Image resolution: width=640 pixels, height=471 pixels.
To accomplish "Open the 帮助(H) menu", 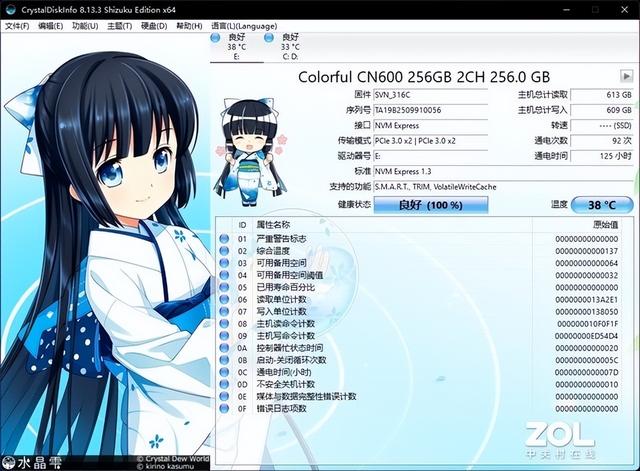I will 190,25.
